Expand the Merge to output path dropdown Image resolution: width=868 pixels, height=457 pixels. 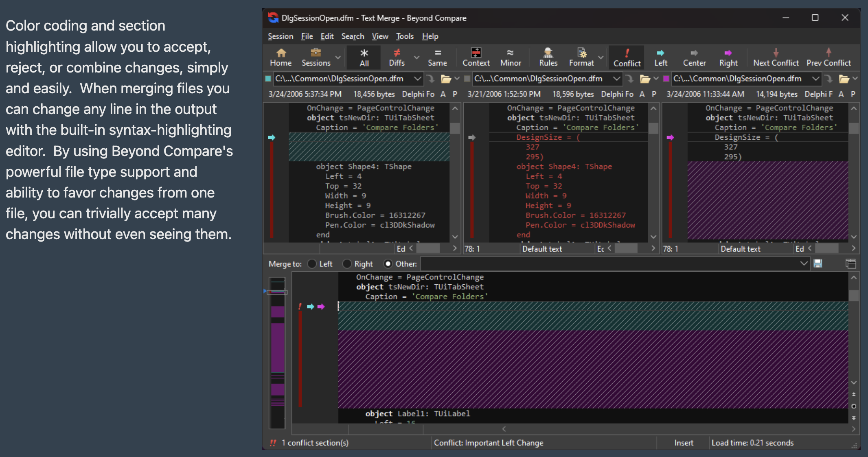pyautogui.click(x=804, y=264)
